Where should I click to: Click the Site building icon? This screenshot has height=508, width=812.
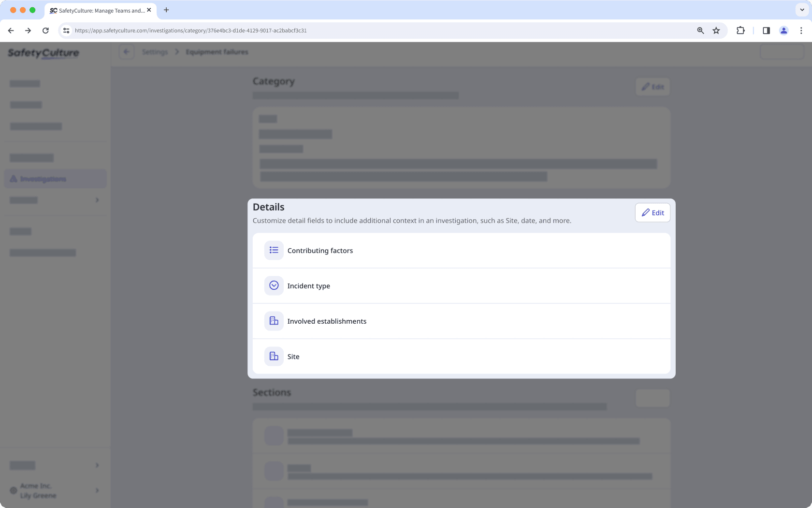pyautogui.click(x=274, y=356)
